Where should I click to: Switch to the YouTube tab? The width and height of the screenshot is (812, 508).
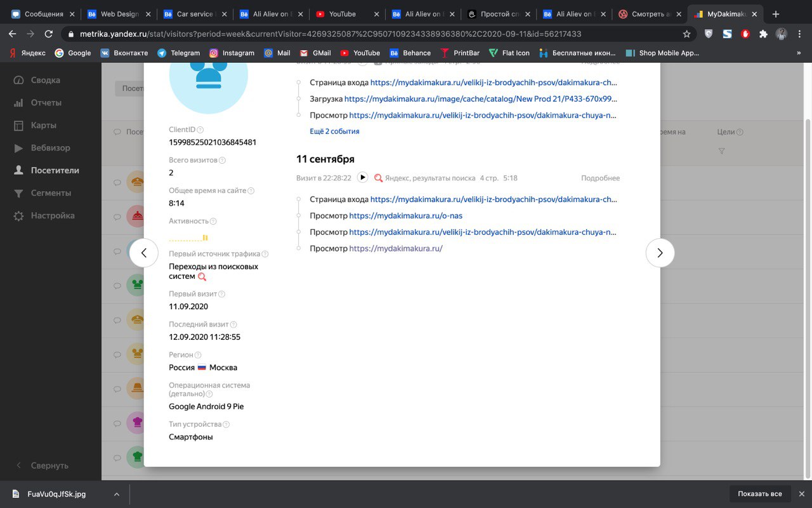348,14
